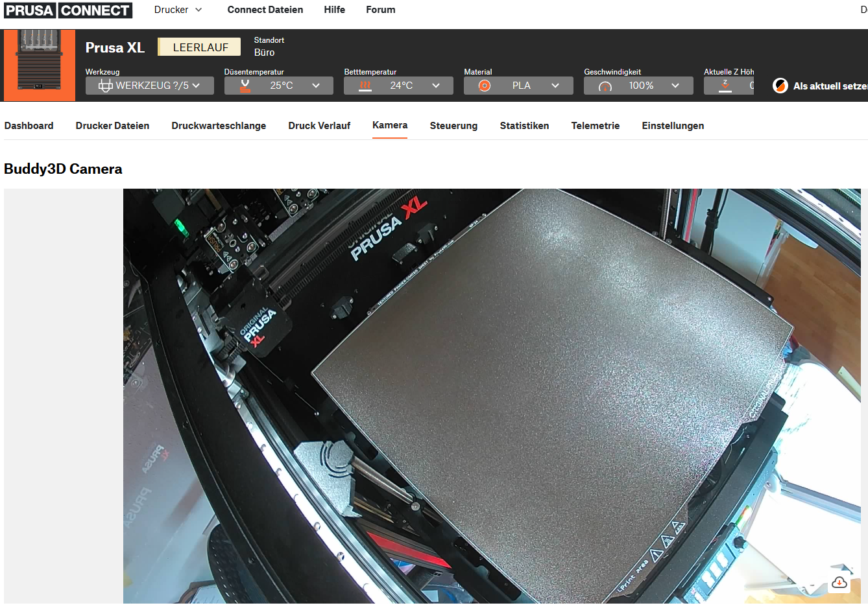
Task: Open the Einstellungen tab
Action: pyautogui.click(x=673, y=126)
